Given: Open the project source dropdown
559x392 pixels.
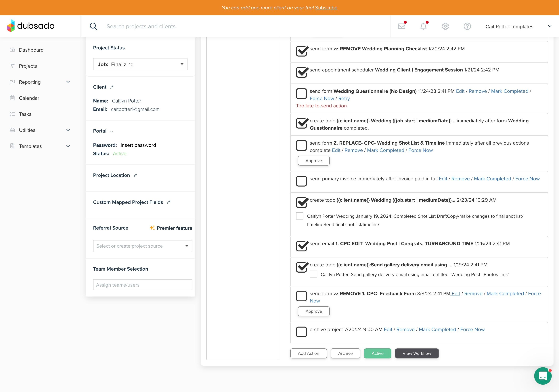Looking at the screenshot, I should pyautogui.click(x=142, y=246).
